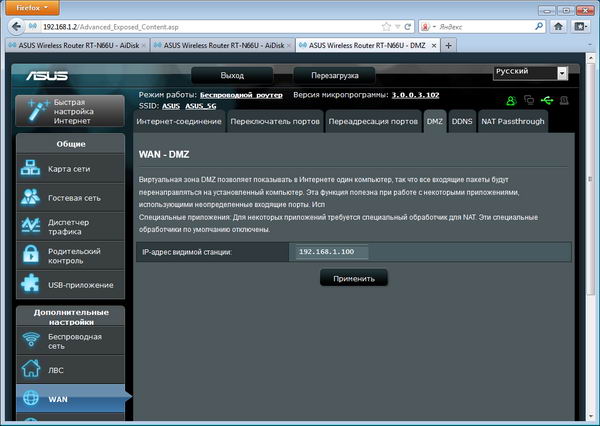This screenshot has height=426, width=600.
Task: Switch to Переадресация портов tab
Action: tap(373, 121)
